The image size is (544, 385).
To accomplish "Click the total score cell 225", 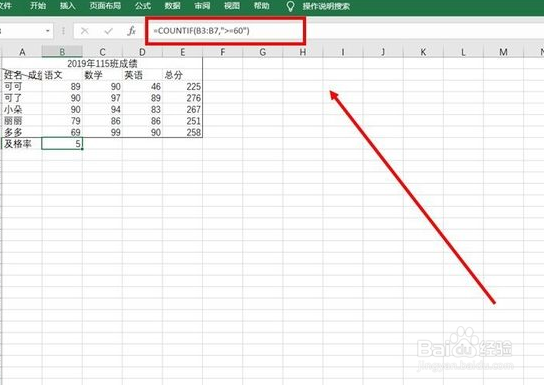I will pos(182,86).
